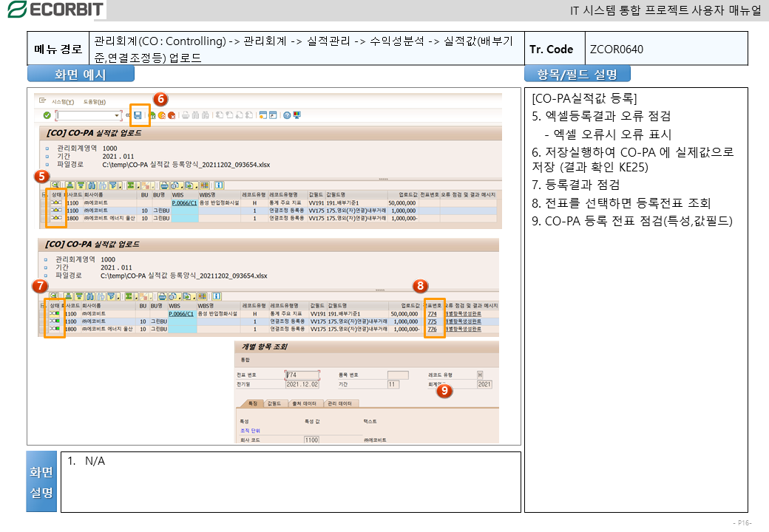Image resolution: width=769 pixels, height=532 pixels.
Task: Click the red Cancel icon in the toolbar
Action: [x=172, y=115]
